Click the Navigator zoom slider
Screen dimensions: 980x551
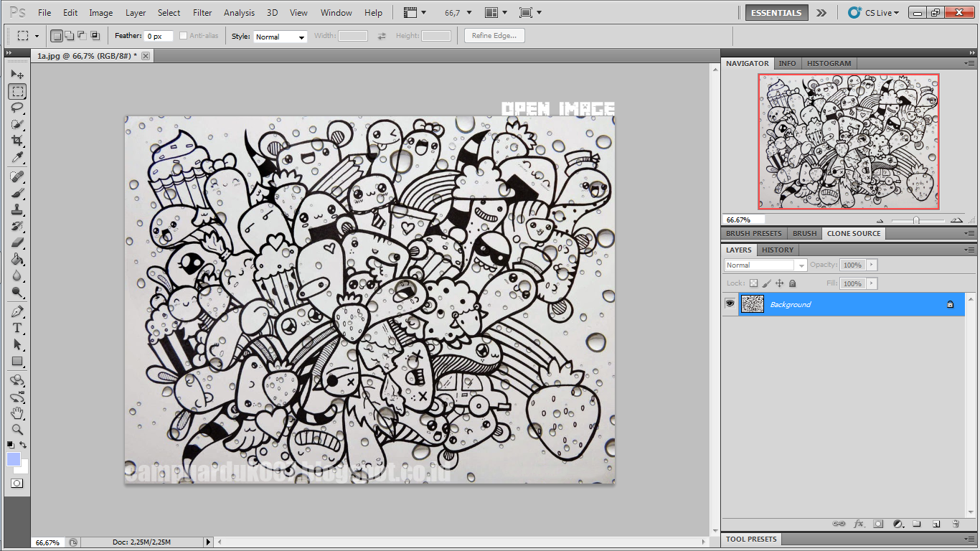click(916, 220)
